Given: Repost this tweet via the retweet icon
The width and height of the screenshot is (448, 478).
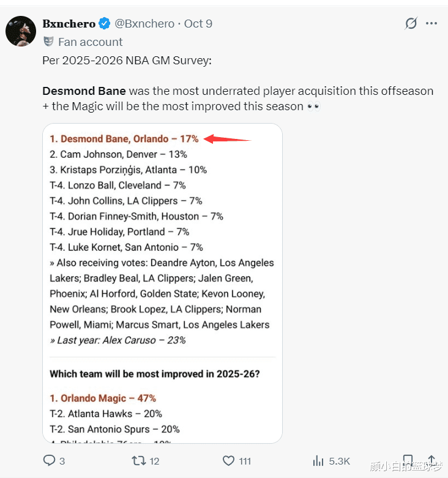Looking at the screenshot, I should (x=139, y=460).
